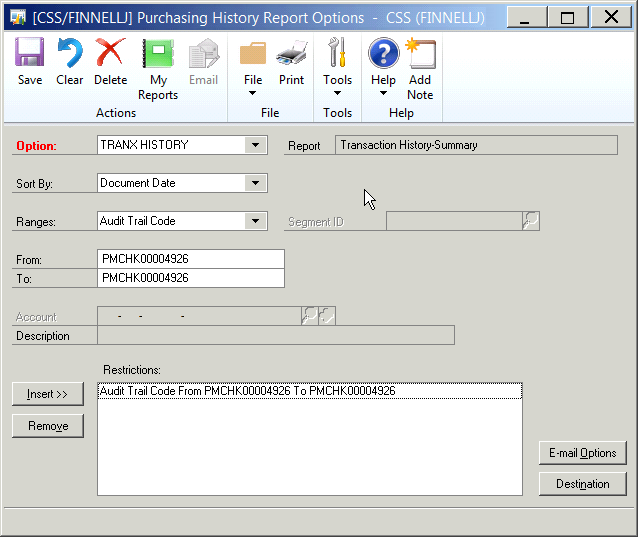Maximize the Purchasing History Report Options window
638x537 pixels.
pos(568,17)
